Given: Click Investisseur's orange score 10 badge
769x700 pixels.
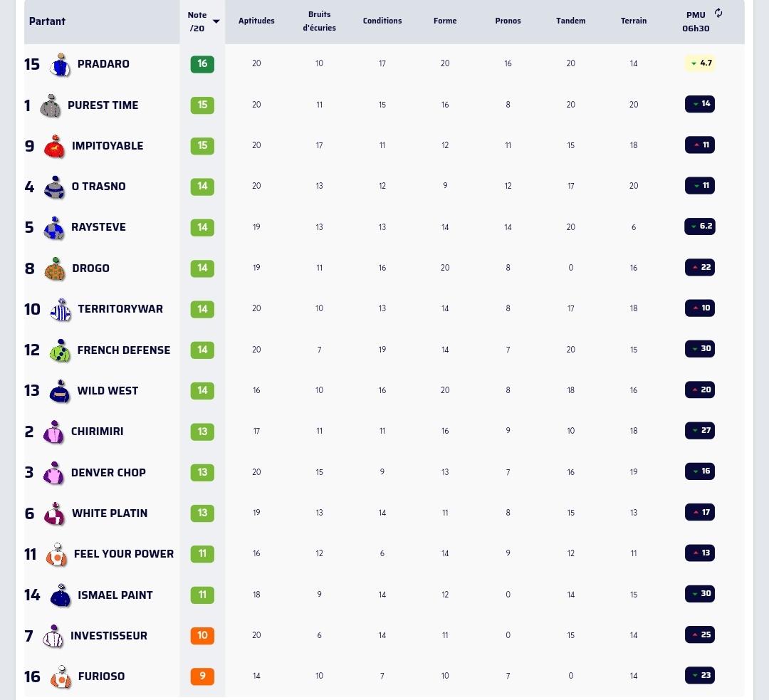Looking at the screenshot, I should coord(202,635).
